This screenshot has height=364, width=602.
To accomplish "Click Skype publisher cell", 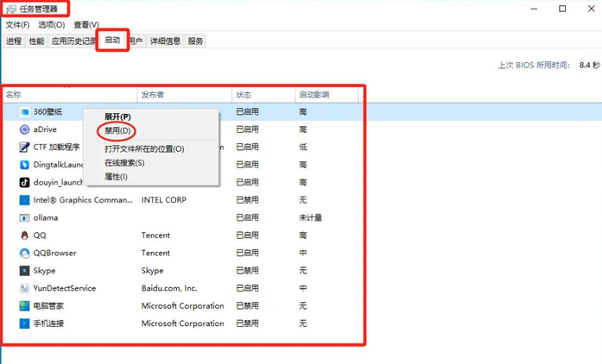I will click(152, 271).
